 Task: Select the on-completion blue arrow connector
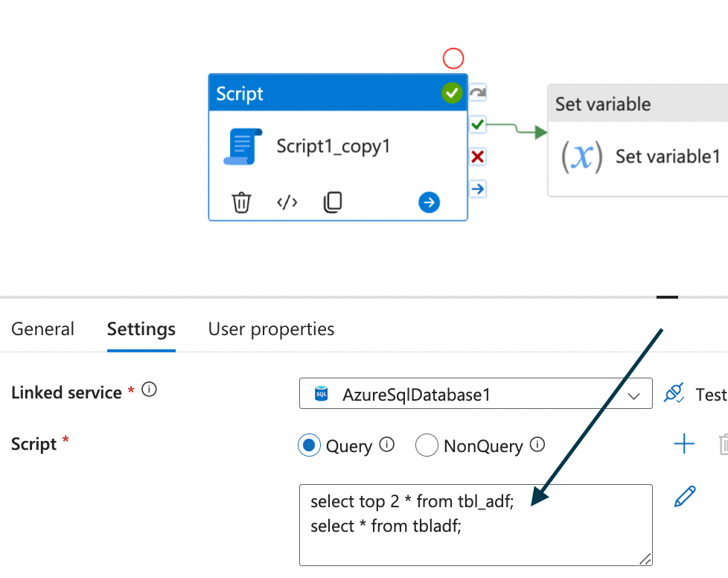pyautogui.click(x=477, y=188)
